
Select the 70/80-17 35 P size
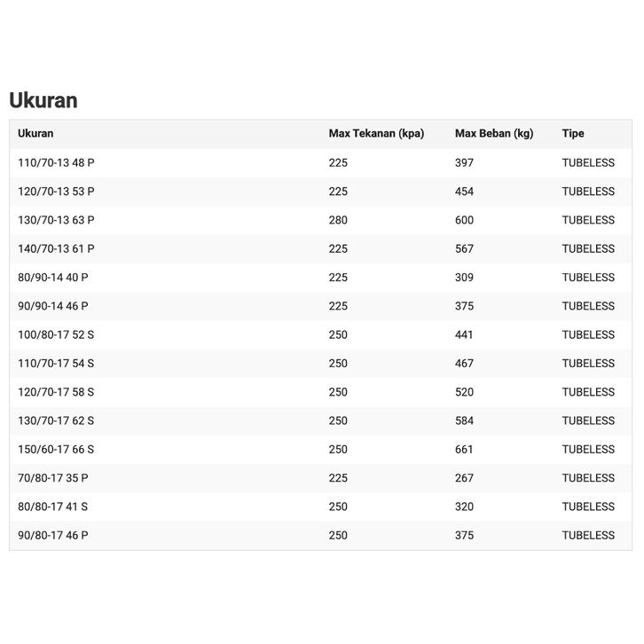click(53, 478)
